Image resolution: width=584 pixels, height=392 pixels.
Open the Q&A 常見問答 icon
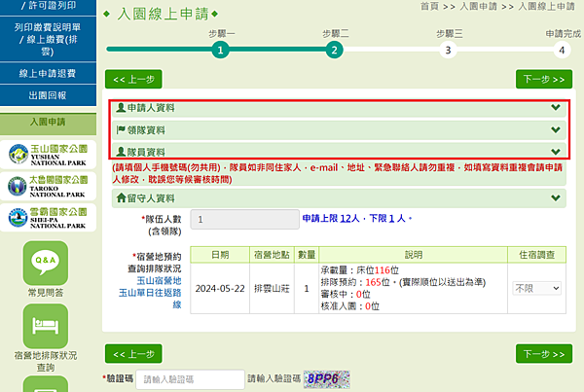pos(46,263)
